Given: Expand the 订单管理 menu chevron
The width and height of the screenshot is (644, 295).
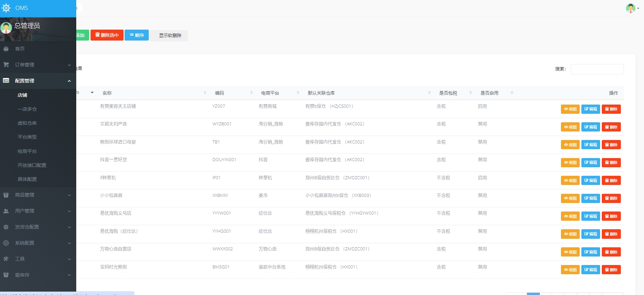Looking at the screenshot, I should (x=69, y=65).
